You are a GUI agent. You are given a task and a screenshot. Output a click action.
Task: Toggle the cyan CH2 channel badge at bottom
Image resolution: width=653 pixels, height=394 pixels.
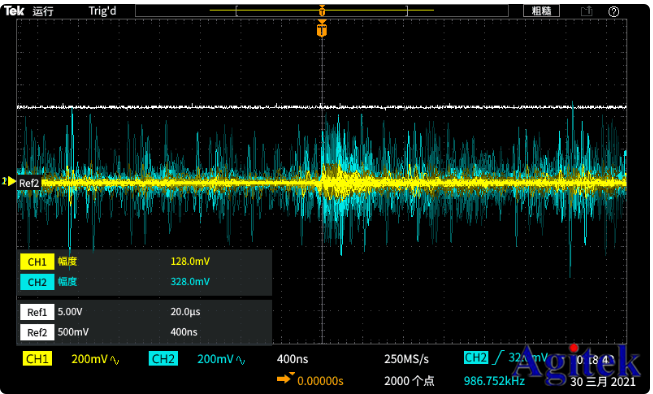(x=163, y=359)
